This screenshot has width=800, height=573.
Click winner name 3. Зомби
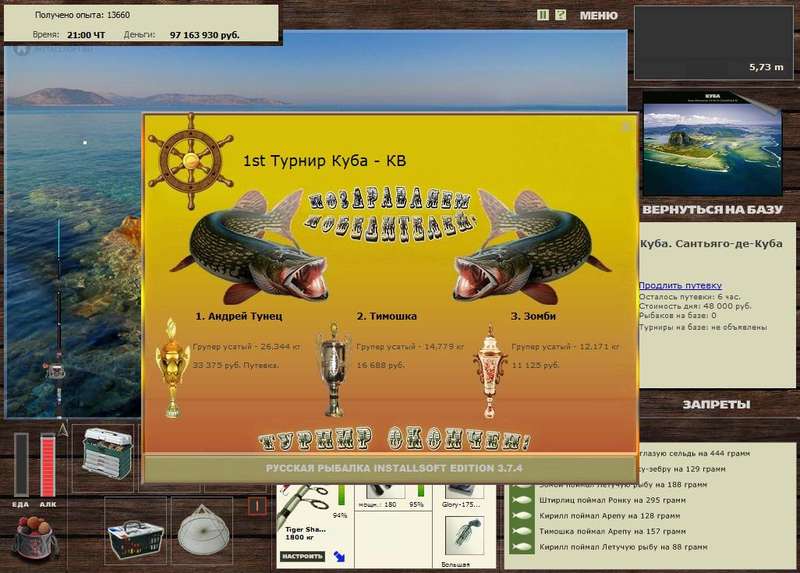point(534,316)
